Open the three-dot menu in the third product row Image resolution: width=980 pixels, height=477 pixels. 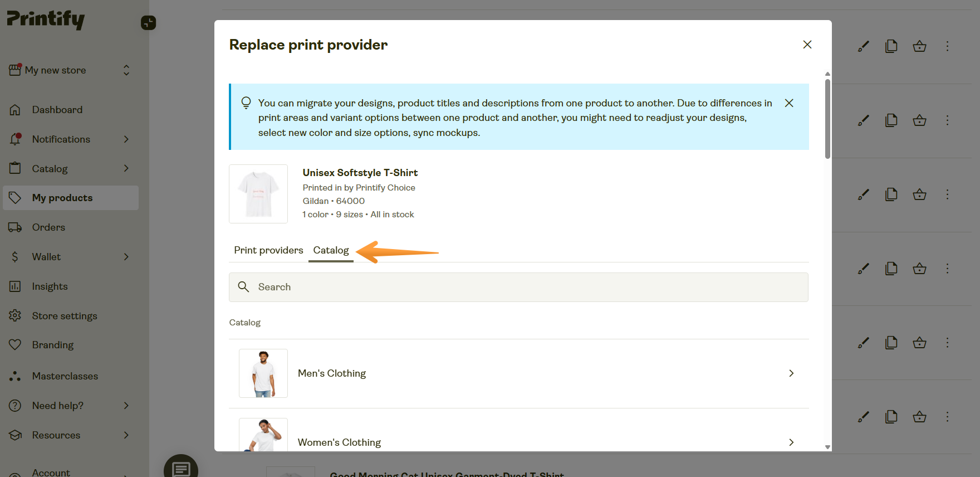[x=947, y=194]
